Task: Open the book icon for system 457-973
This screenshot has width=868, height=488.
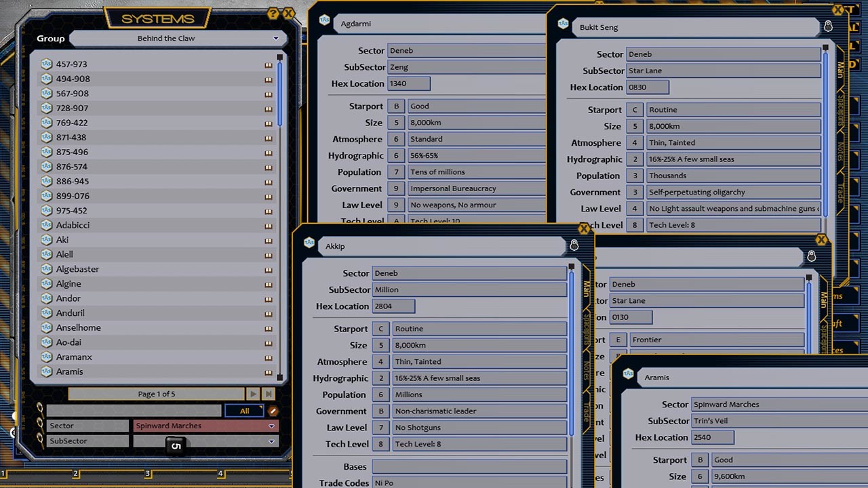Action: tap(269, 64)
